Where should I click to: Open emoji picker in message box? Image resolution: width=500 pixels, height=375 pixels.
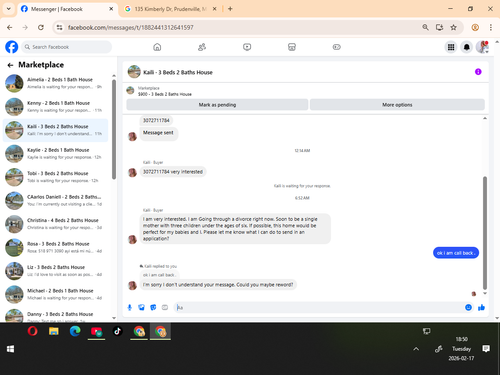[x=468, y=307]
